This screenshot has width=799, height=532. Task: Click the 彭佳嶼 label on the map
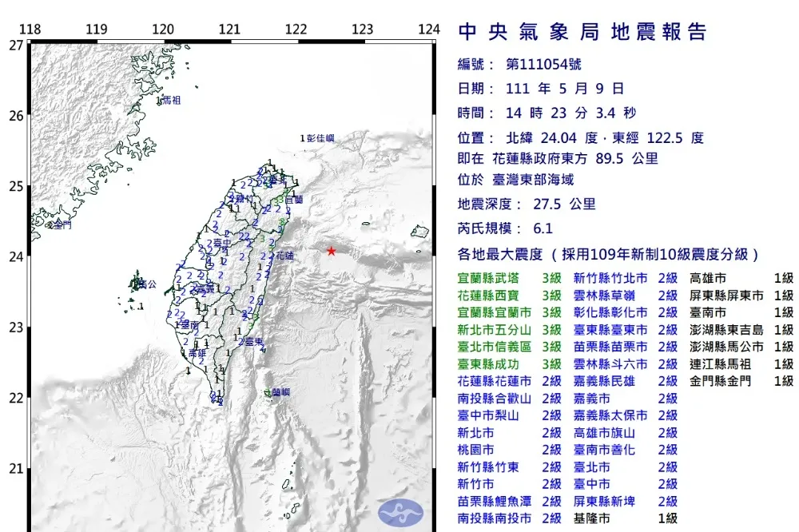click(320, 138)
